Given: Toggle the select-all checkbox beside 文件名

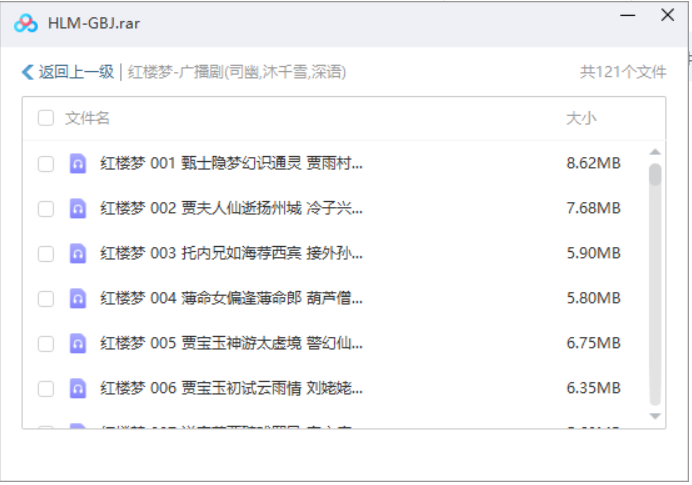Looking at the screenshot, I should click(x=46, y=119).
